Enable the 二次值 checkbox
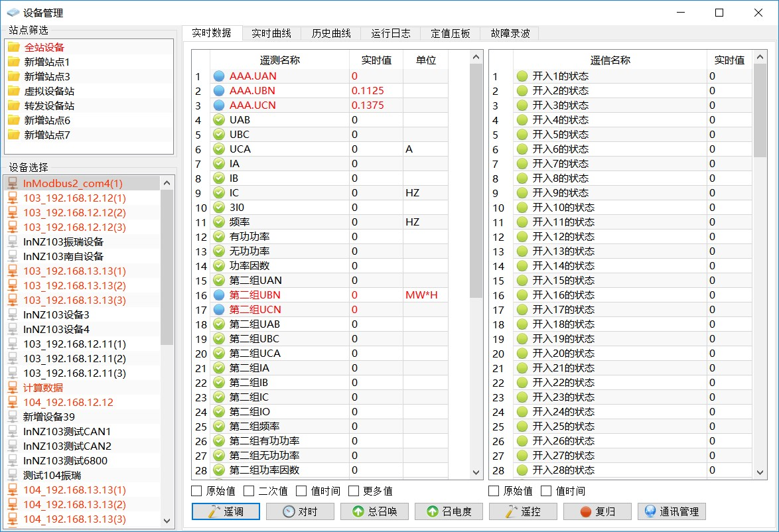 click(249, 491)
